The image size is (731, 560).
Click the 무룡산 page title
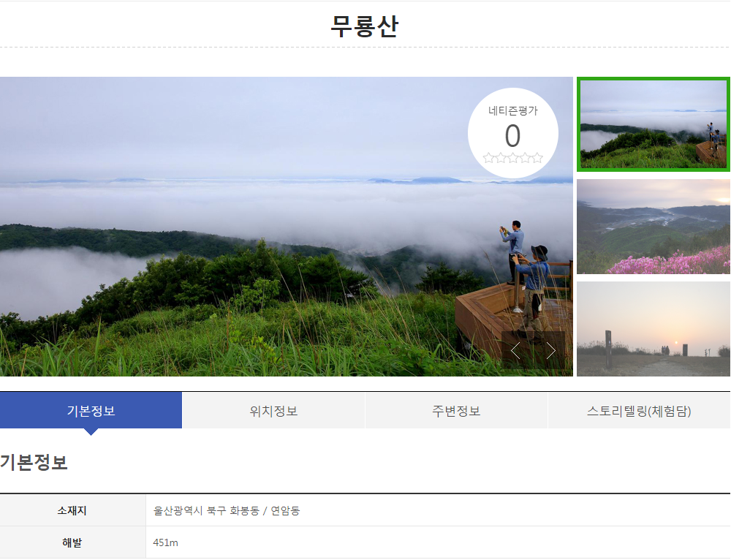coord(364,26)
